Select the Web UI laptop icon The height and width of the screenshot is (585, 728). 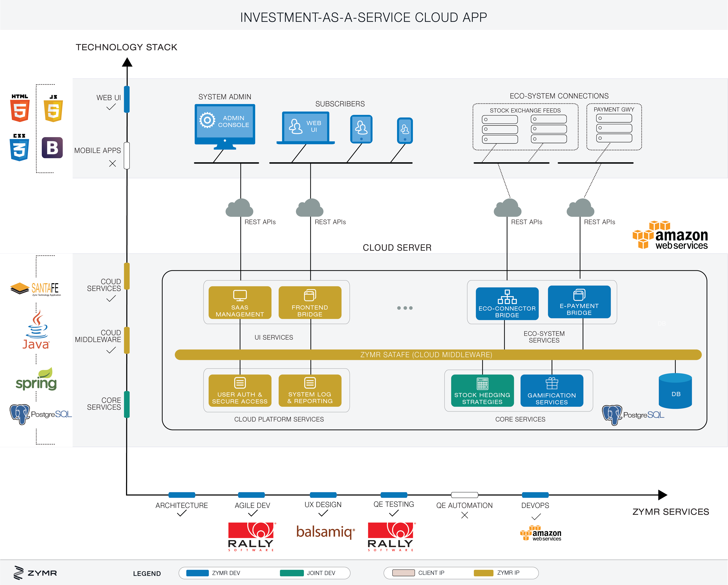[306, 128]
